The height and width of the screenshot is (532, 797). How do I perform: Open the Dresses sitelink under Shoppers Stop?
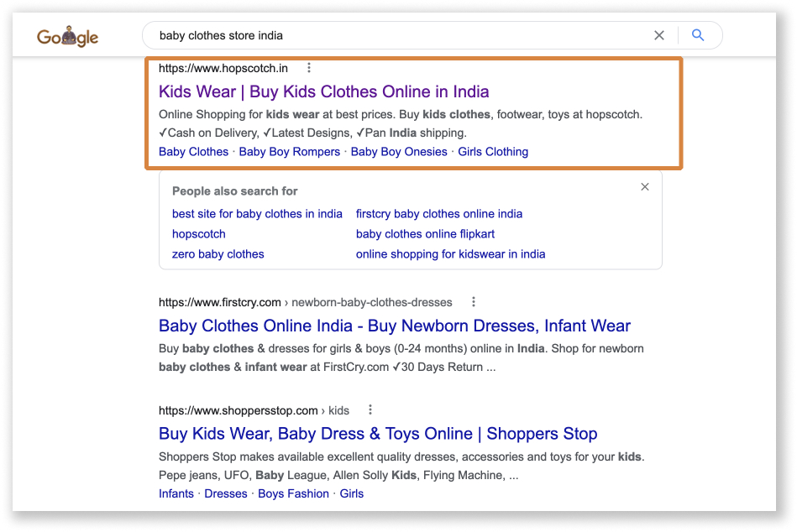coord(226,493)
